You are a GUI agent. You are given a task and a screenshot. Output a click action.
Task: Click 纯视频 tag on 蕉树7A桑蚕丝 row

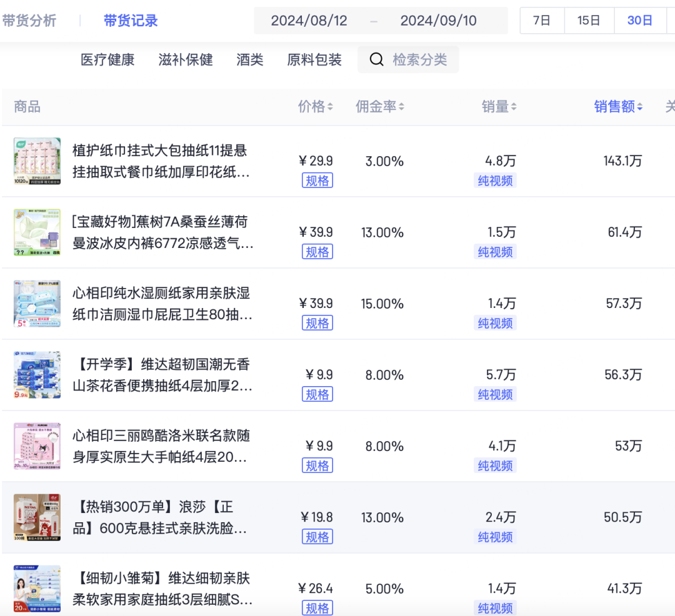coord(495,252)
